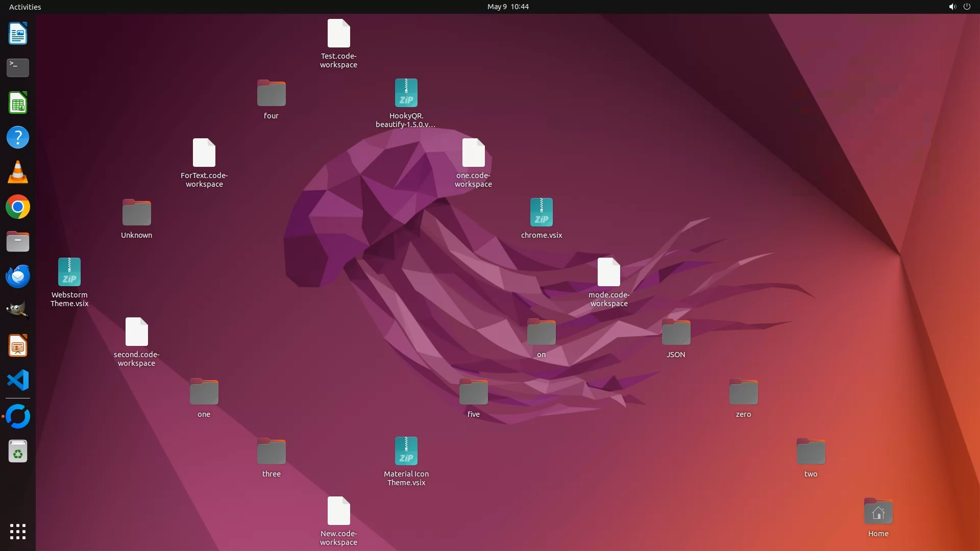Open LibreOffice Calc in the dock

click(x=18, y=103)
